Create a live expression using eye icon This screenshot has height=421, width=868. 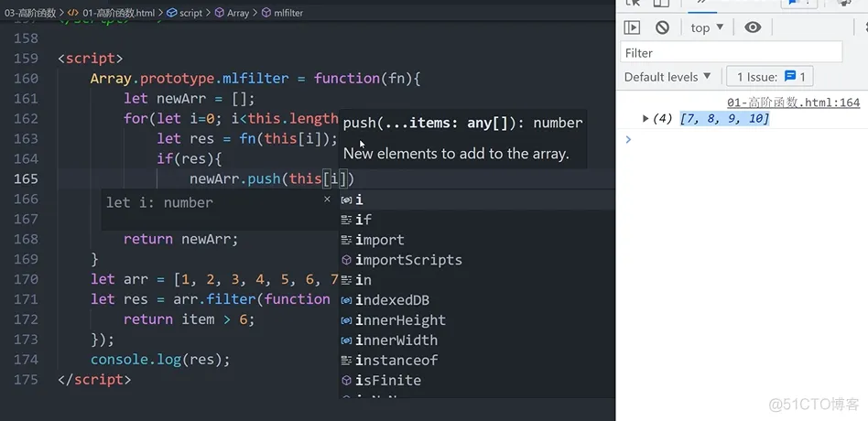(x=753, y=27)
